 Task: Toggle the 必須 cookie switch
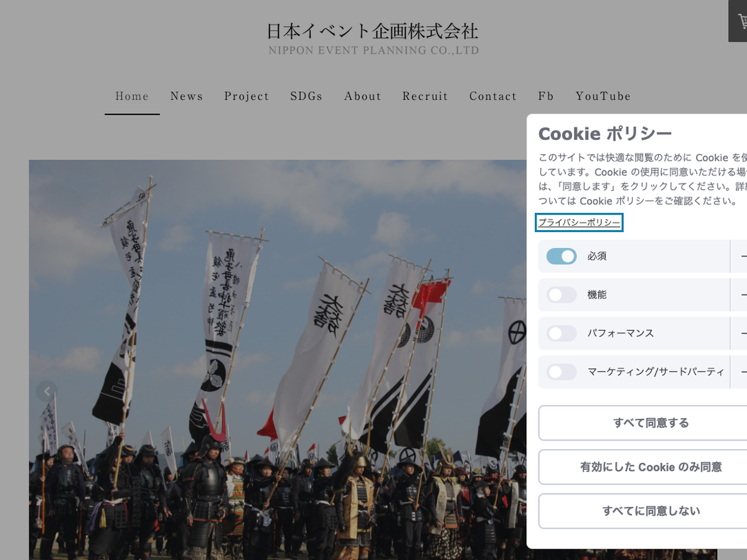[x=561, y=256]
